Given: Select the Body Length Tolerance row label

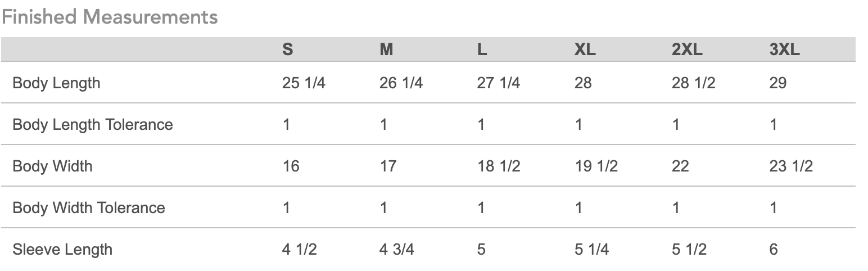Looking at the screenshot, I should (93, 124).
